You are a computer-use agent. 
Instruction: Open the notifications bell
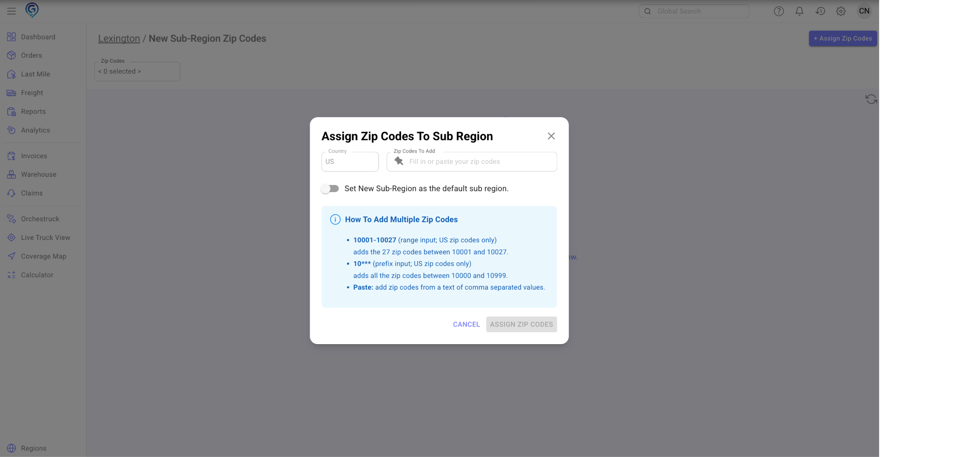(799, 11)
